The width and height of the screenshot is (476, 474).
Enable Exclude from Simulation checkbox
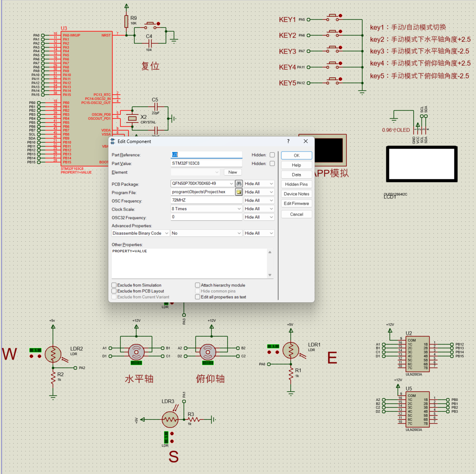point(114,285)
